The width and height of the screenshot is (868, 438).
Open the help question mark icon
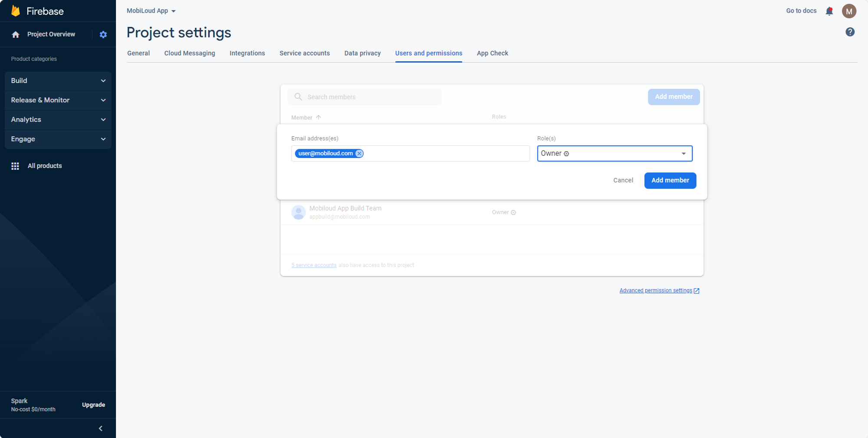(850, 32)
